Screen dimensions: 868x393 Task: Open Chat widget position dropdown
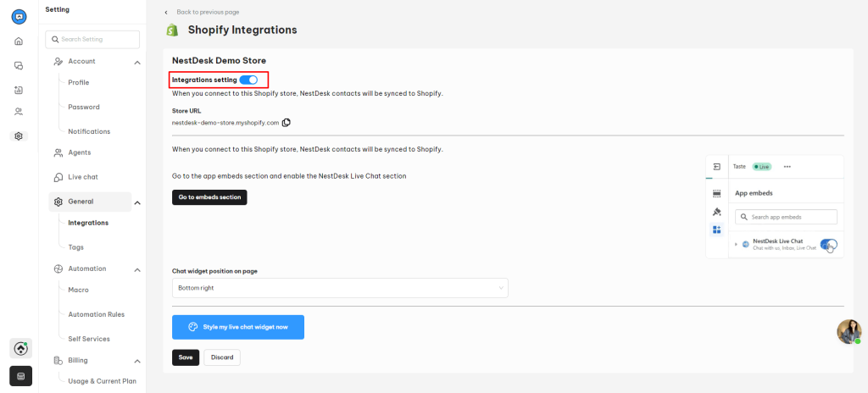[340, 288]
